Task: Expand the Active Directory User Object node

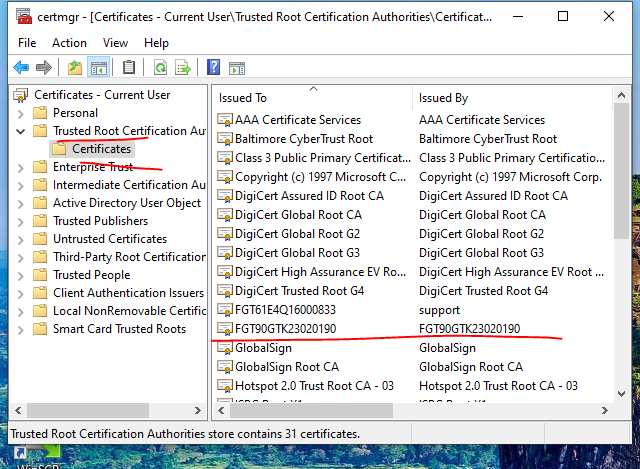Action: pyautogui.click(x=20, y=204)
